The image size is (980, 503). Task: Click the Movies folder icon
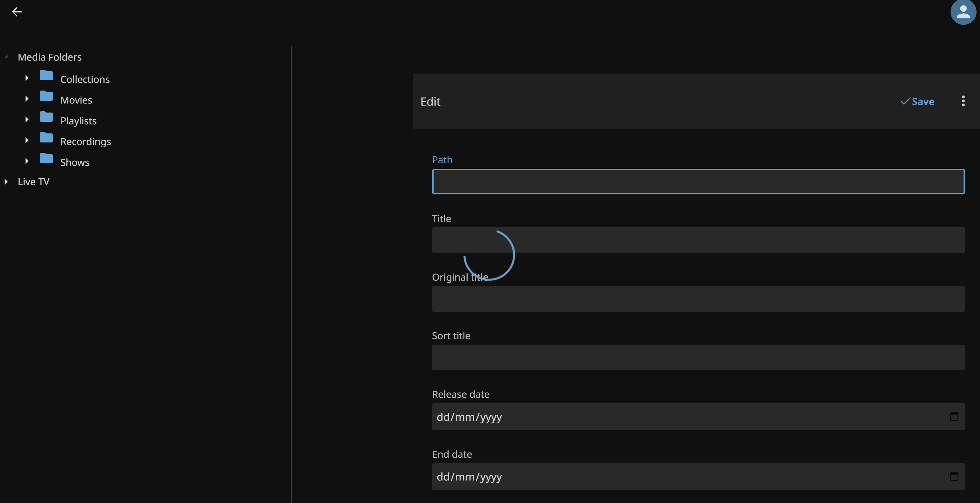coord(46,96)
